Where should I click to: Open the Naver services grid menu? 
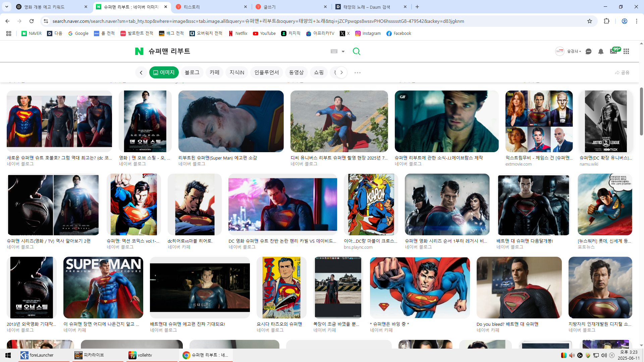[x=626, y=51]
